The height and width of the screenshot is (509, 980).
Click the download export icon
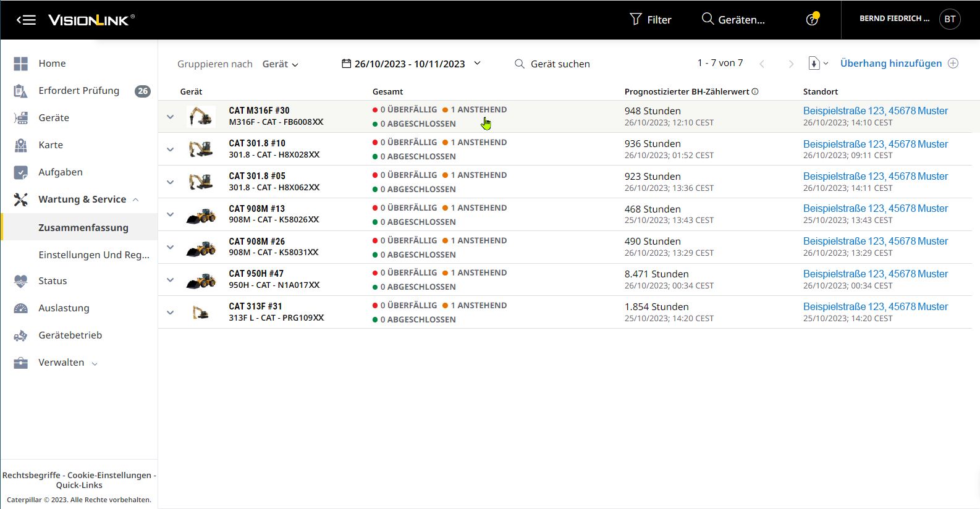814,63
